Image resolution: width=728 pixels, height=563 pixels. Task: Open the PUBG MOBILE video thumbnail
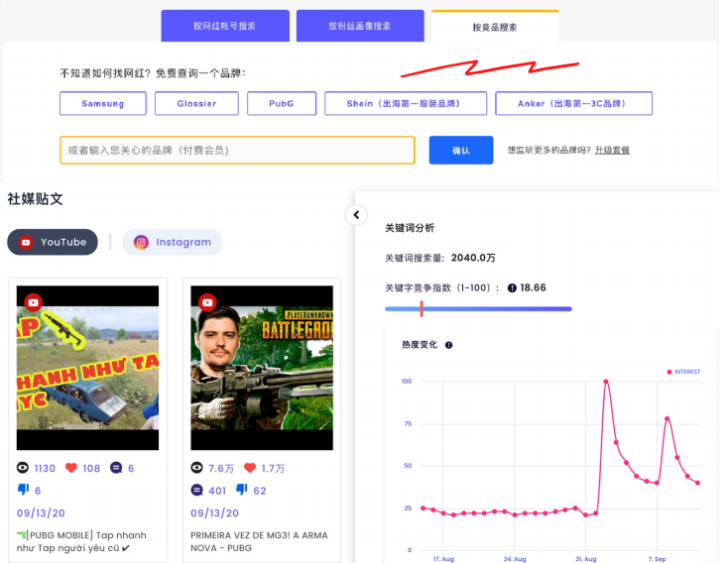(87, 368)
